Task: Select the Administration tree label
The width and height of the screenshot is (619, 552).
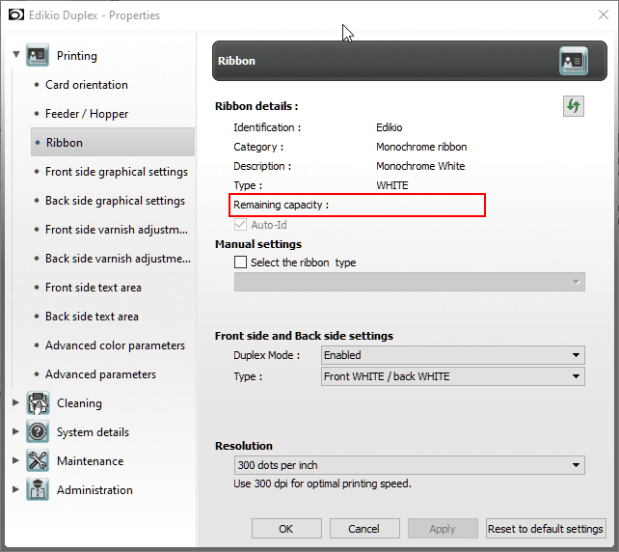Action: (95, 490)
